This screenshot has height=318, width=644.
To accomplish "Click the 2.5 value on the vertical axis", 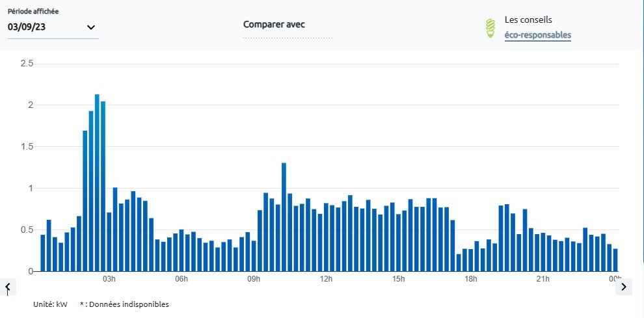I will coord(27,63).
